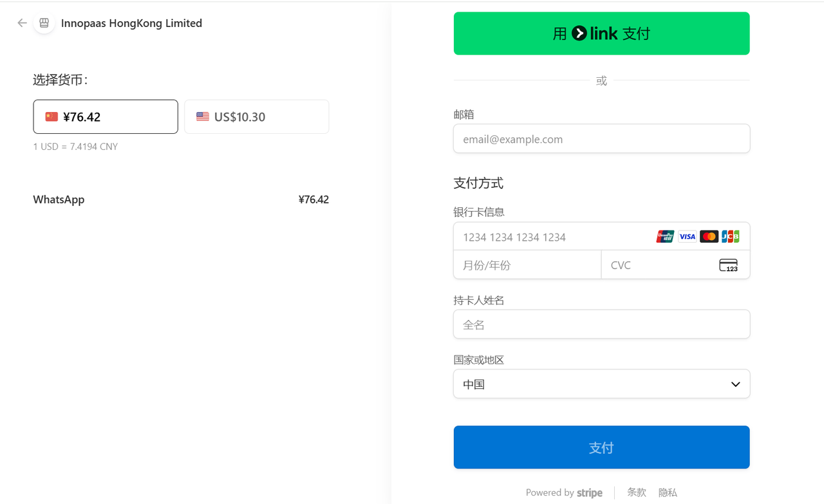Click the Mastercard logo
The height and width of the screenshot is (504, 824).
click(x=709, y=237)
